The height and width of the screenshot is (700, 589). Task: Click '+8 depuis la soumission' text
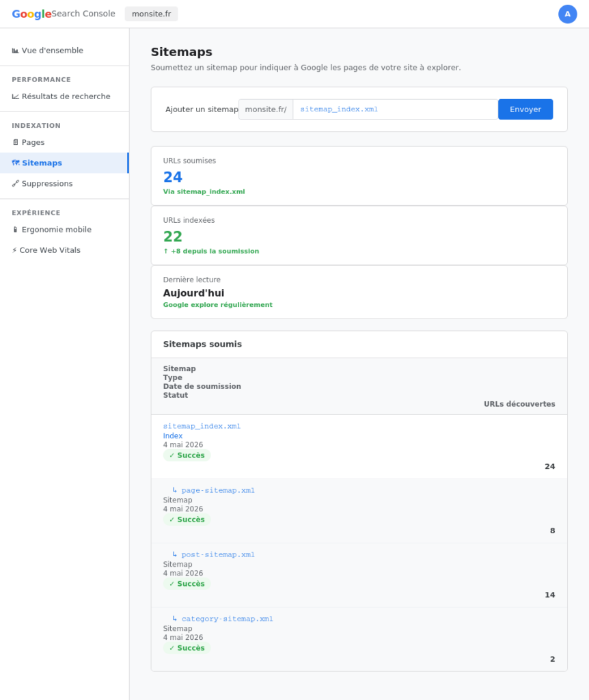(211, 251)
